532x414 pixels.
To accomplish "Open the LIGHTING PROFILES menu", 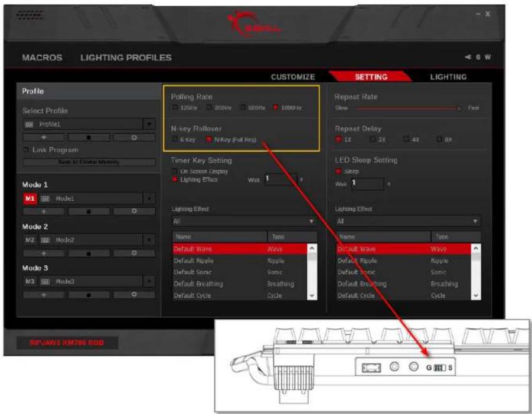I will pyautogui.click(x=126, y=57).
